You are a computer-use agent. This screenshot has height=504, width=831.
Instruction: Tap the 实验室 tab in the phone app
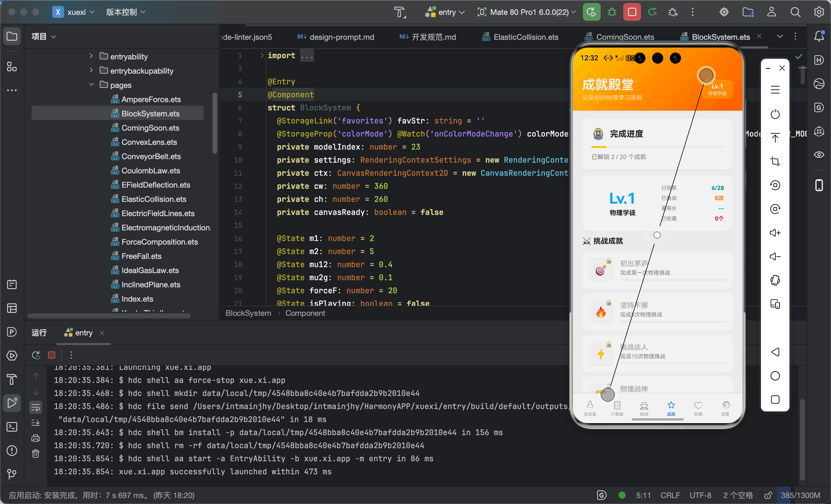click(590, 408)
